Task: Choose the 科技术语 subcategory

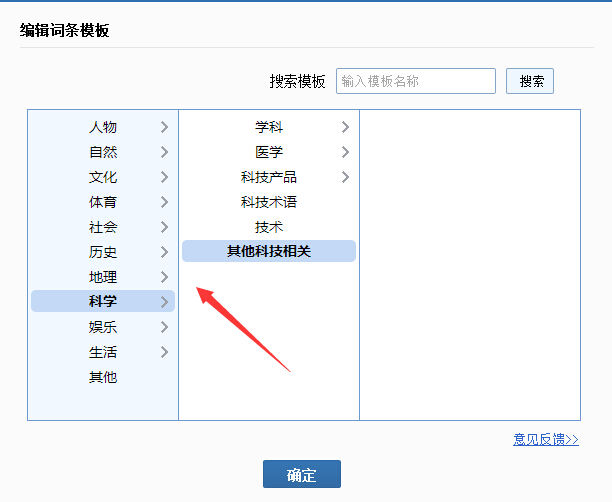Action: (x=269, y=202)
